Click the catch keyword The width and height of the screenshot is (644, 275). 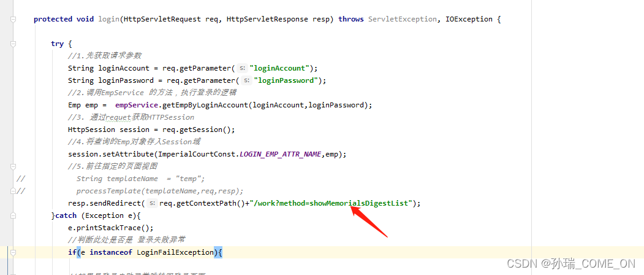66,215
